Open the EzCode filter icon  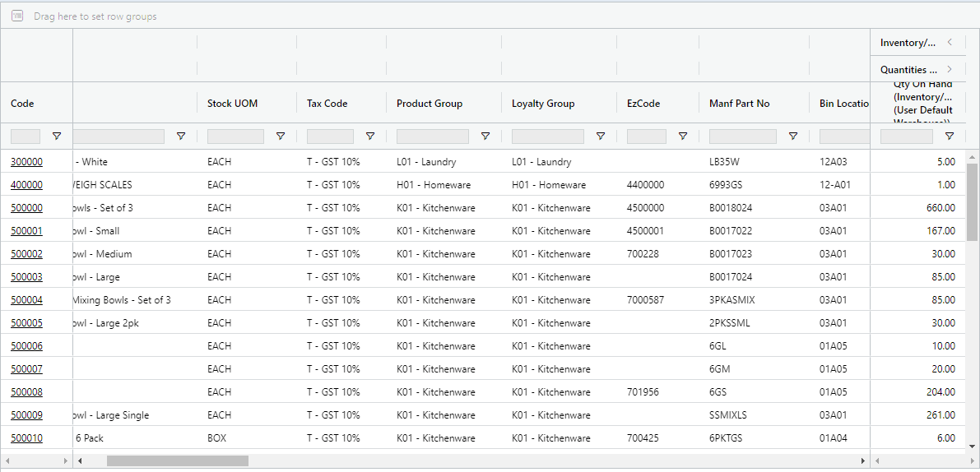click(683, 137)
